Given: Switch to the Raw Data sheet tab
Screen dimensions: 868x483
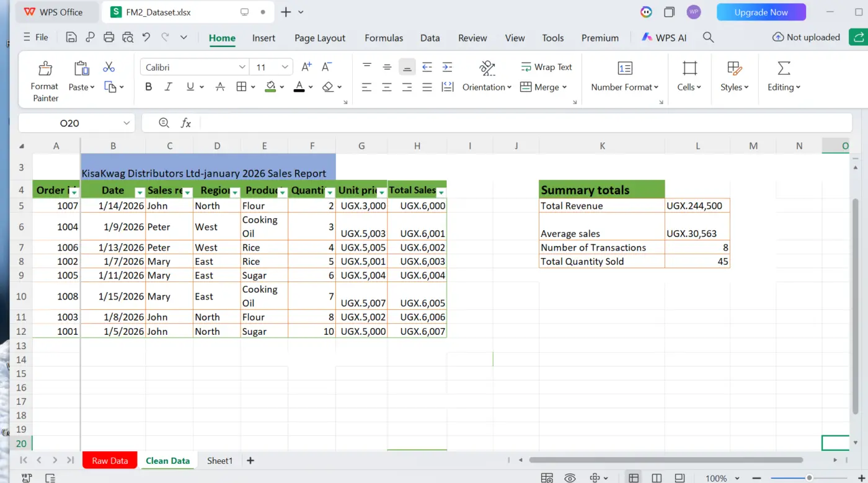Looking at the screenshot, I should tap(110, 461).
